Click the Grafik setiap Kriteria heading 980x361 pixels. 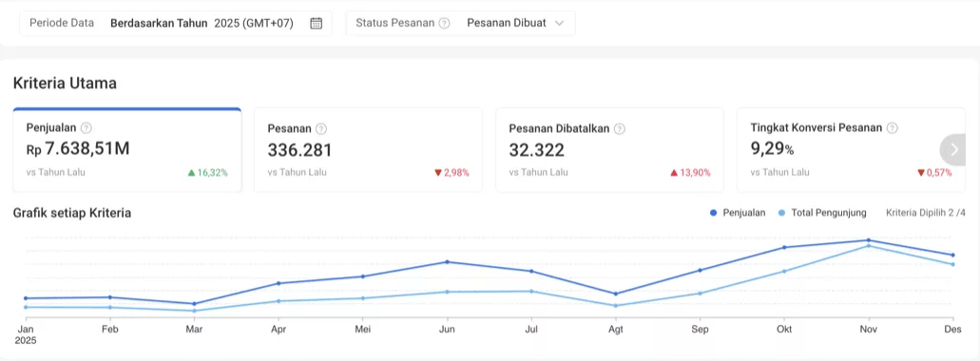tap(72, 213)
